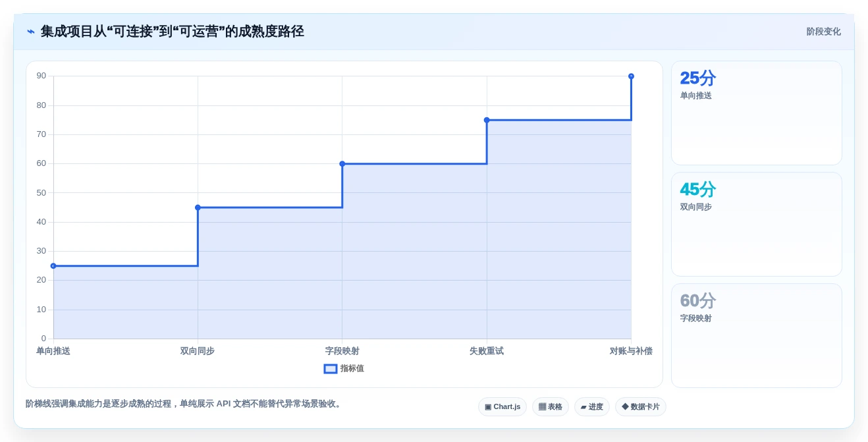
Task: Select the Chart.js tag chip
Action: tap(502, 406)
